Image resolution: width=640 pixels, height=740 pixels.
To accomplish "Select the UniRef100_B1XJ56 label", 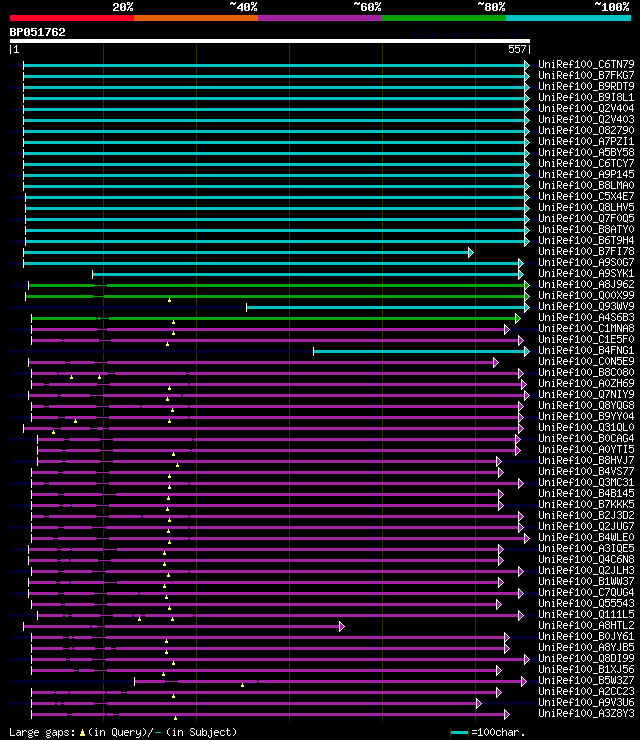I will (586, 669).
